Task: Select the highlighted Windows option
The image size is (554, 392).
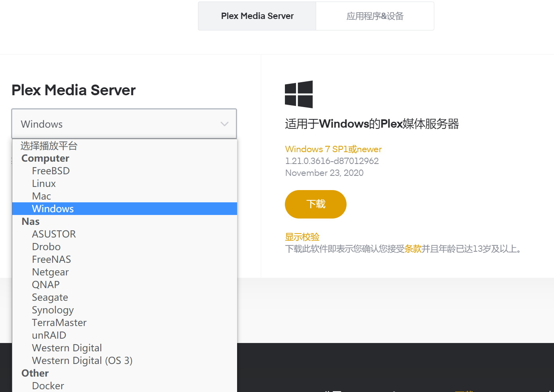Action: [x=124, y=209]
